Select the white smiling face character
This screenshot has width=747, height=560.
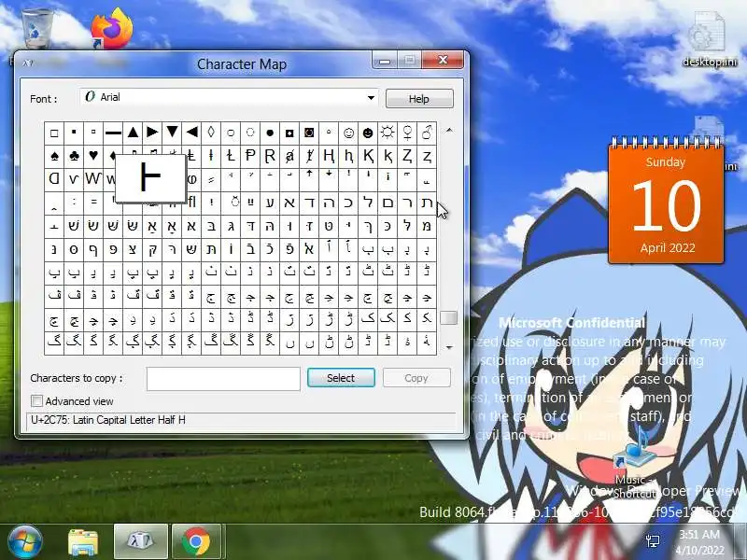[348, 133]
